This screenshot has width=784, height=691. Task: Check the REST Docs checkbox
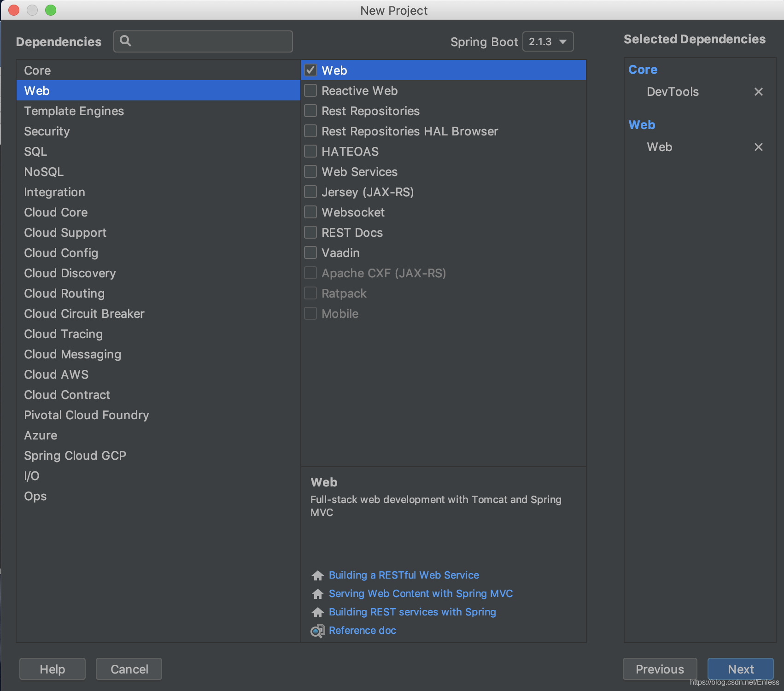310,232
